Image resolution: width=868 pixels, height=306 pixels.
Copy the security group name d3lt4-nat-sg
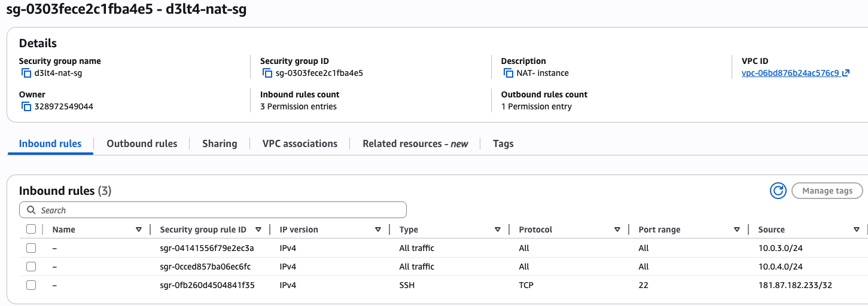pyautogui.click(x=26, y=74)
